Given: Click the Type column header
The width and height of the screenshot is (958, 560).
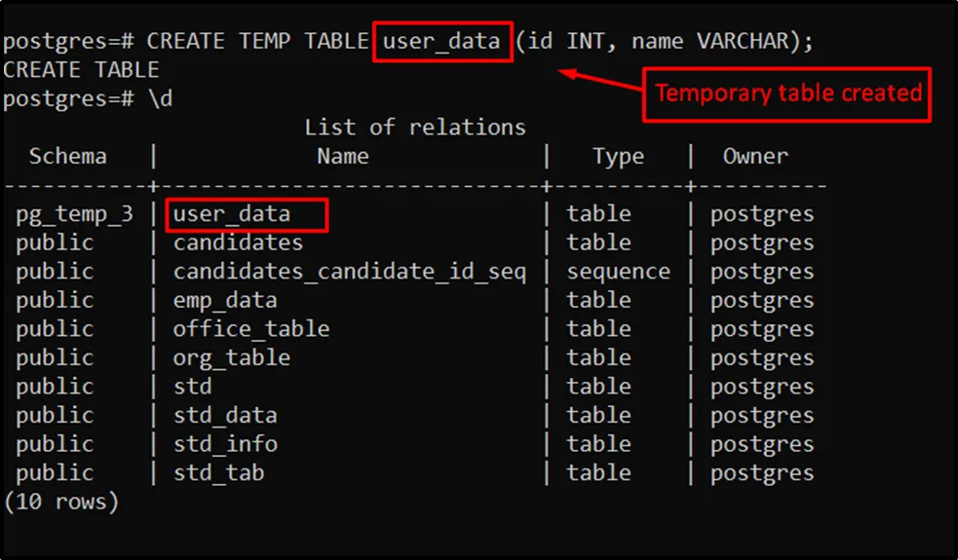Looking at the screenshot, I should coord(618,157).
